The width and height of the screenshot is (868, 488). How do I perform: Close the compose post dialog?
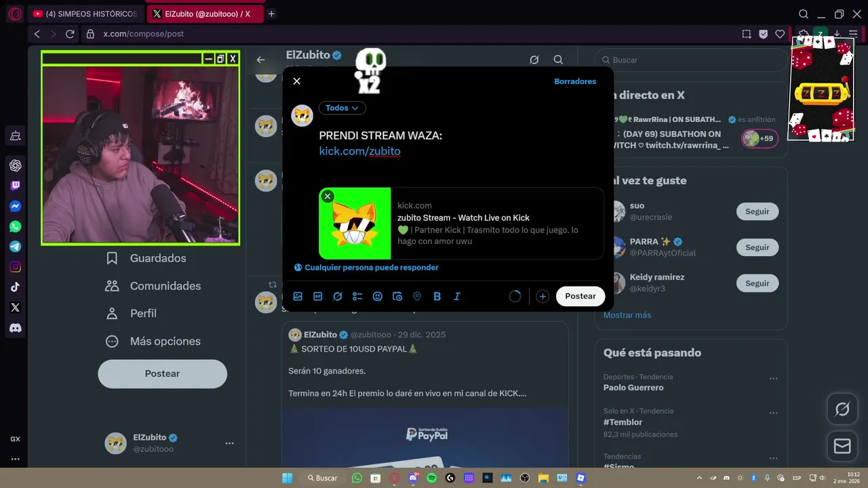296,81
